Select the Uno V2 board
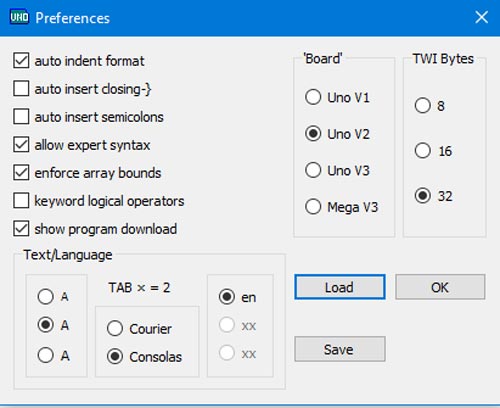 coord(313,134)
